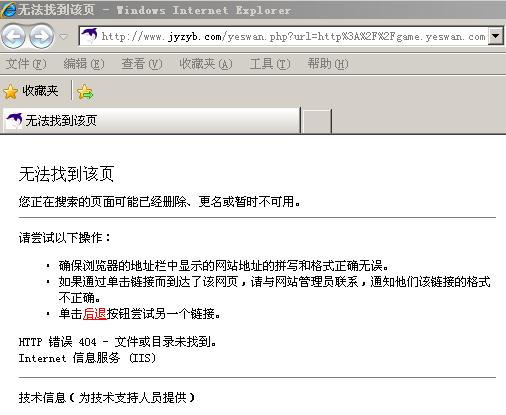
Task: Click the dolphin icon on the page tab
Action: coord(14,120)
